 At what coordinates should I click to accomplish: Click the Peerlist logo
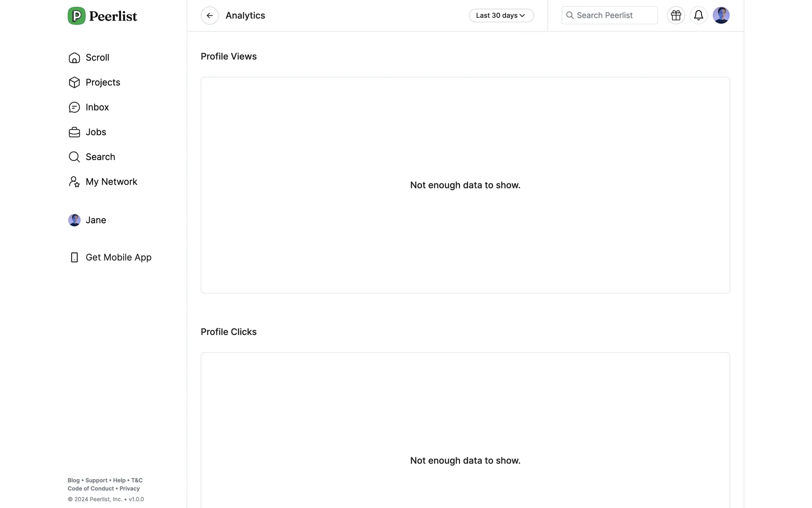(x=102, y=16)
